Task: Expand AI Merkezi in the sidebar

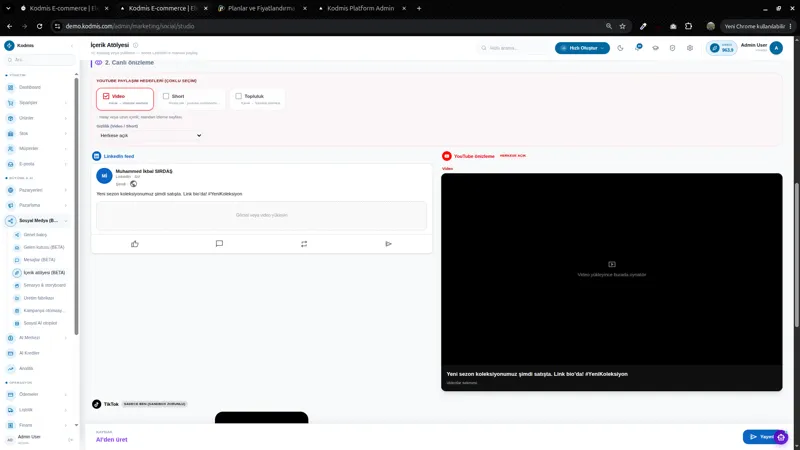Action: [x=66, y=338]
